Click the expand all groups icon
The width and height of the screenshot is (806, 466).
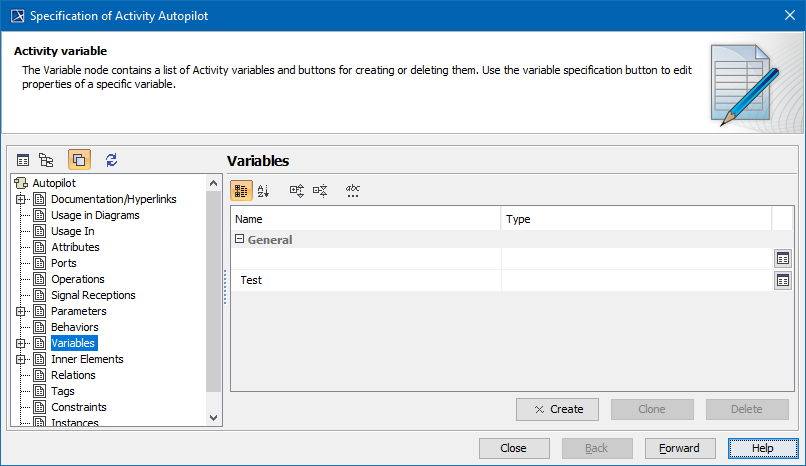[x=297, y=190]
